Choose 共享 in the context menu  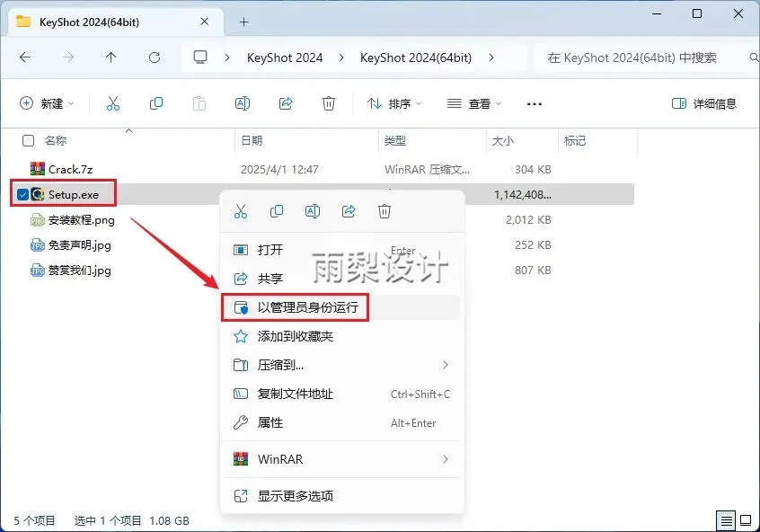point(340,279)
